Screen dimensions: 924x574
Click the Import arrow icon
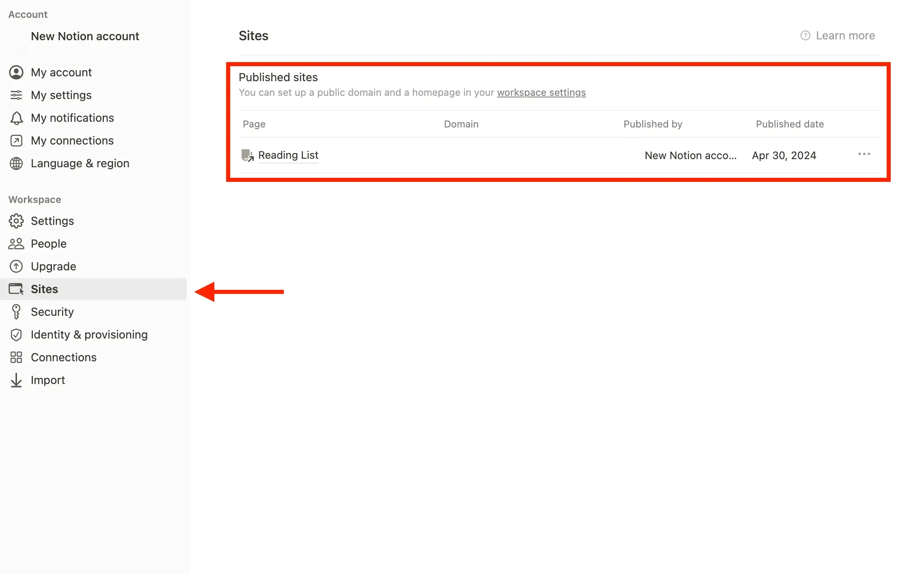[17, 380]
